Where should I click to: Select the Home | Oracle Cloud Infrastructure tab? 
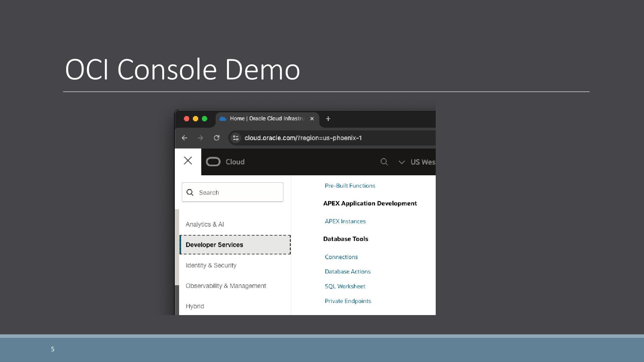(x=267, y=119)
